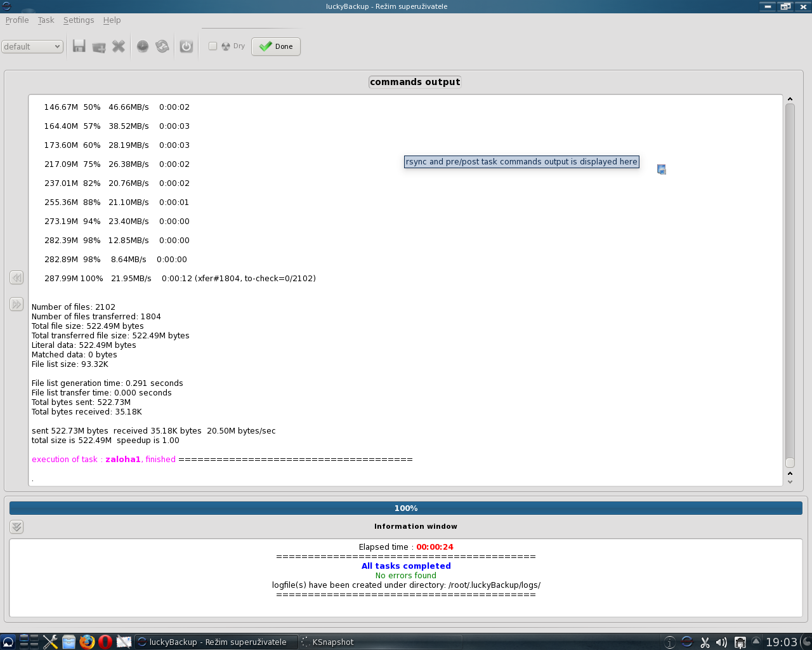Open the Help menu

112,20
